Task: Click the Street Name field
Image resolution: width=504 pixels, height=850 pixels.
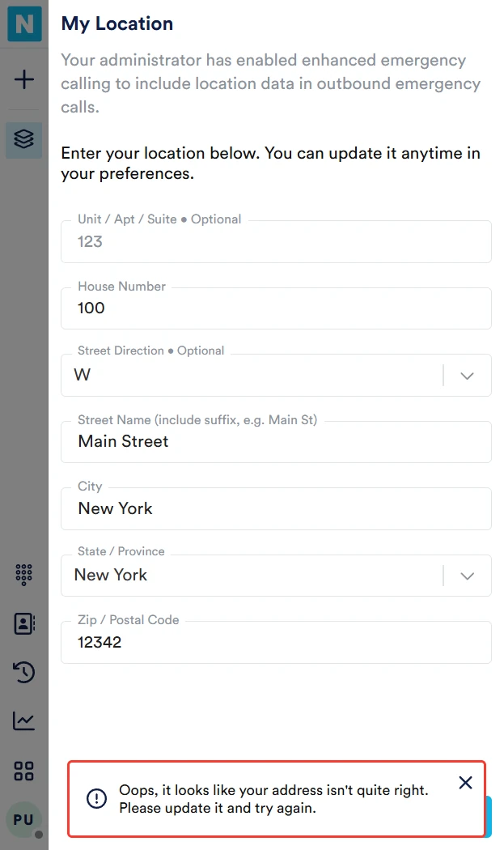Action: pyautogui.click(x=276, y=441)
